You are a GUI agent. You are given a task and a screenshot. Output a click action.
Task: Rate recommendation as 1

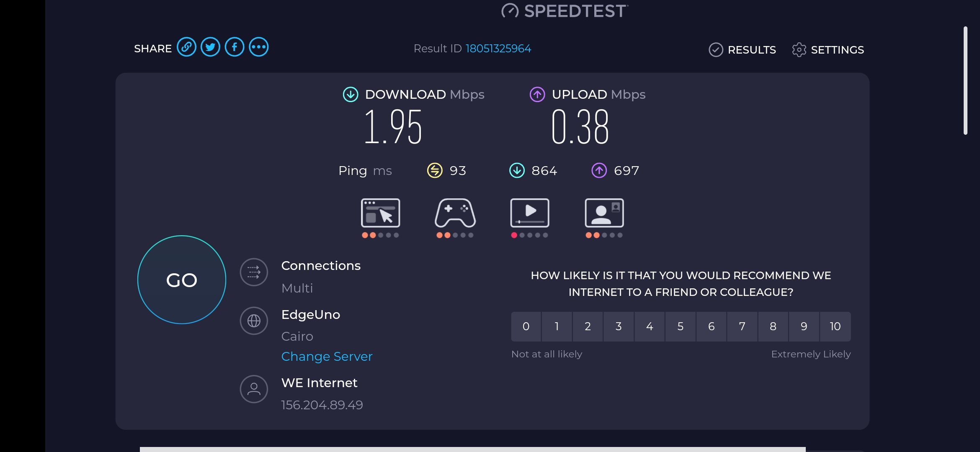click(557, 326)
